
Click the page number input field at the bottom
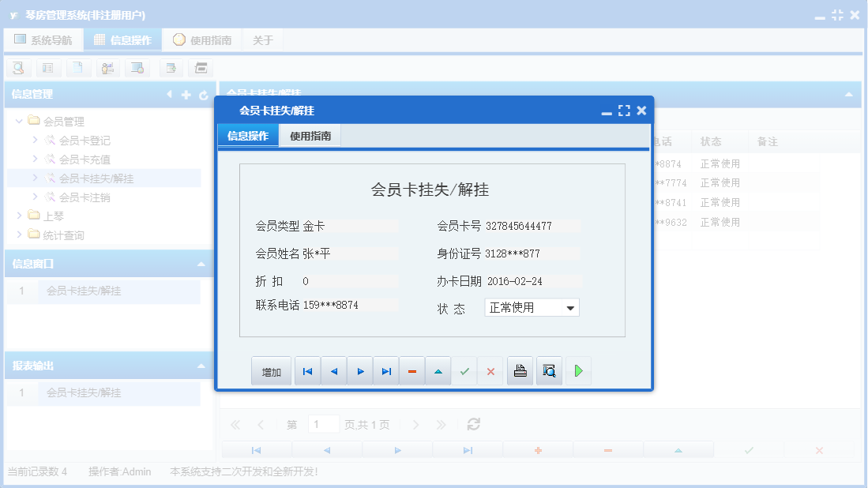[x=323, y=423]
